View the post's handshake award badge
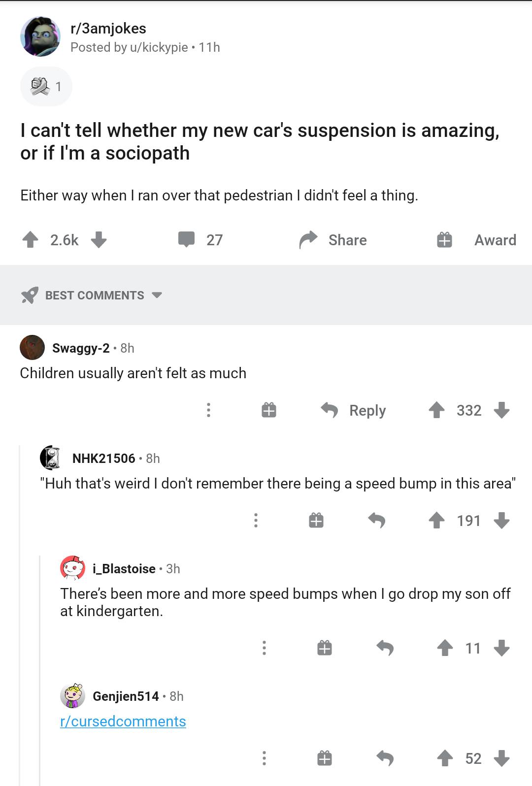The image size is (532, 786). click(46, 87)
